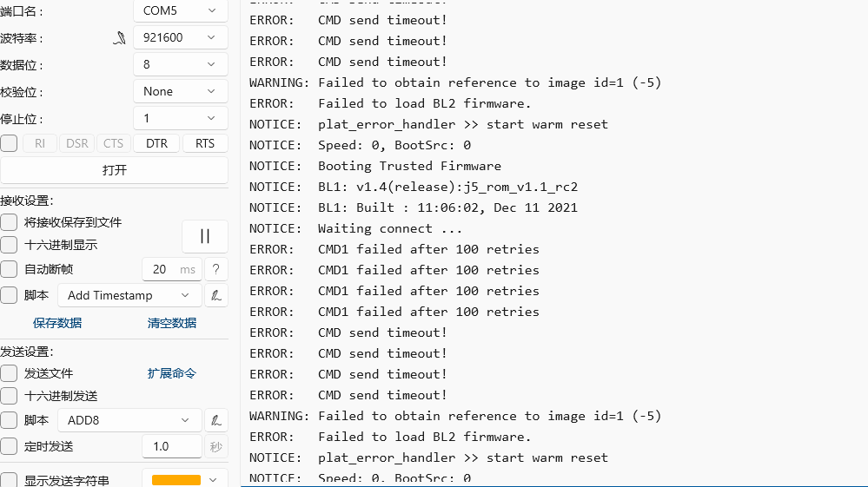Click the baud rate edit pen icon
Viewport: 868px width, 487px height.
point(120,38)
